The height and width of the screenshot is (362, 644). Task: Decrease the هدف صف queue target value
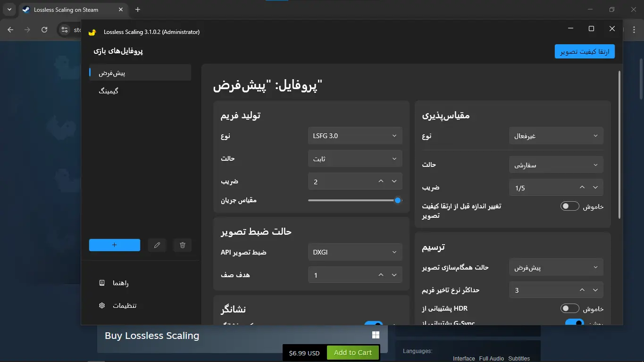point(394,275)
